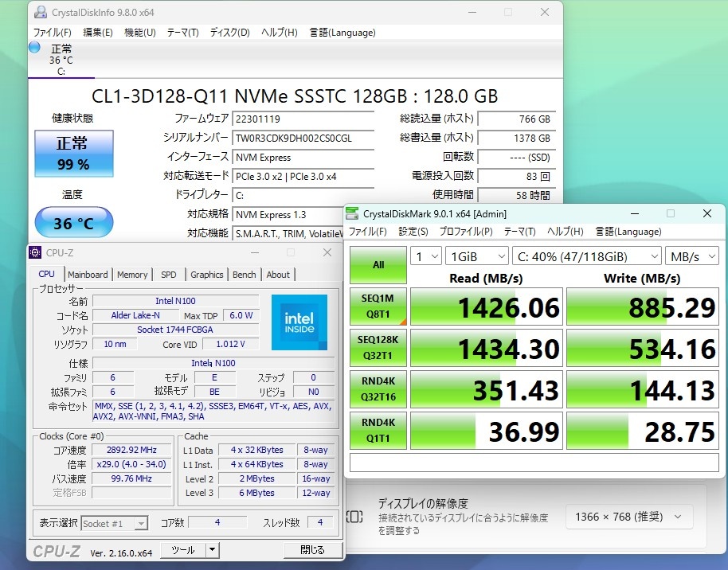Screen dimensions: 728x570
Task: Click the CrystalDiskInfo title bar app icon
Action: coord(41,12)
